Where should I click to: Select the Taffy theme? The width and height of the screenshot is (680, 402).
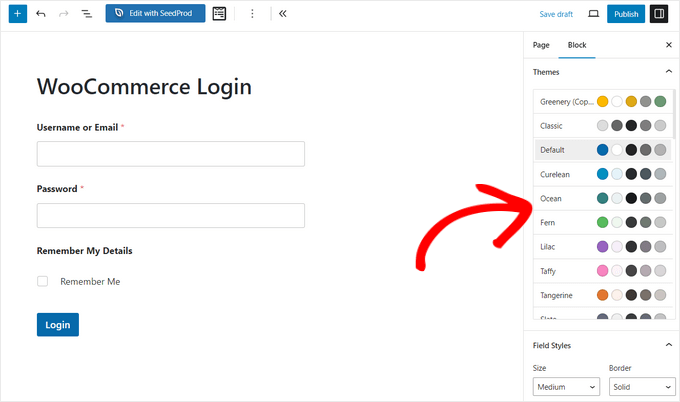[603, 271]
